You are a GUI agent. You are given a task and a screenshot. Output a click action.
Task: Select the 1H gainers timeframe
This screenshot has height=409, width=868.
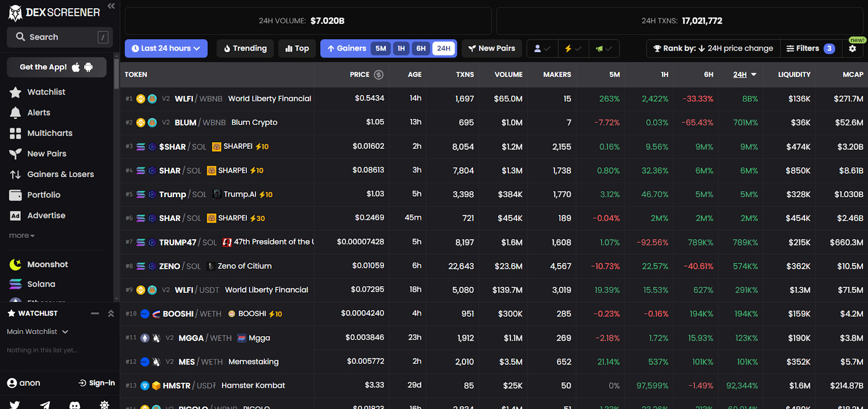401,48
